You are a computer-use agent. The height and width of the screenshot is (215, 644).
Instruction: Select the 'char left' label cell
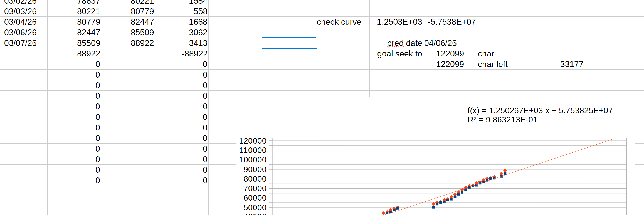(x=493, y=64)
